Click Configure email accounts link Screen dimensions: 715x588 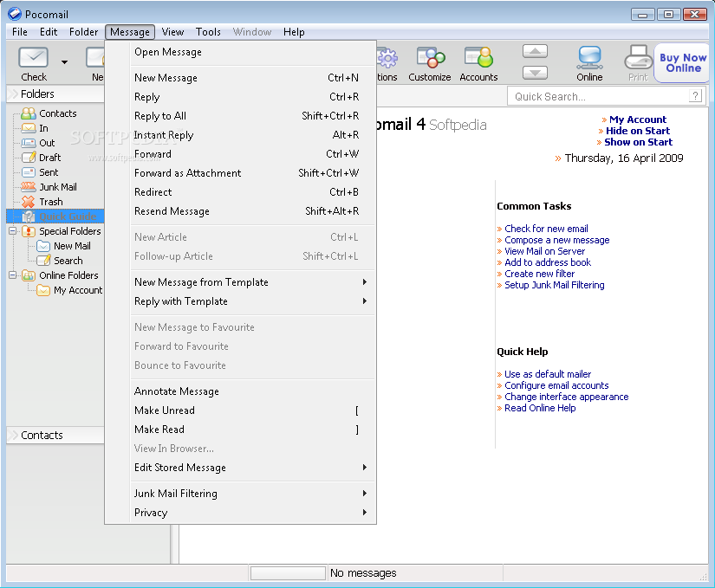pos(556,385)
